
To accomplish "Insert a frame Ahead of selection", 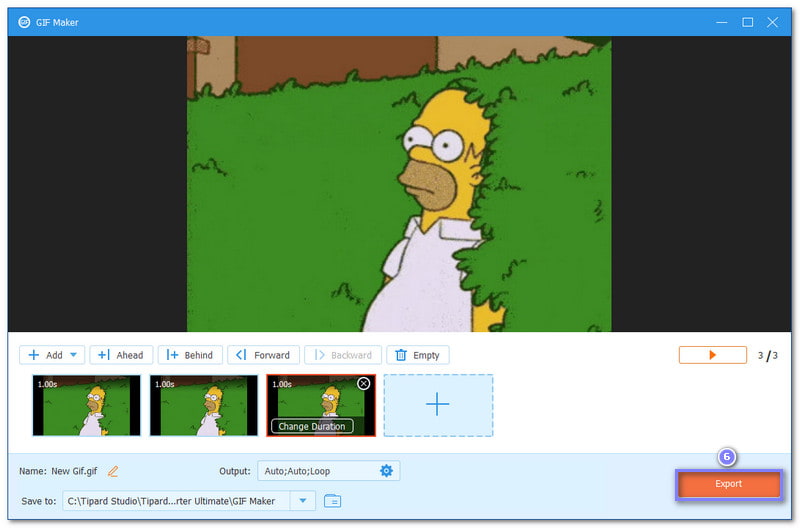I will click(121, 355).
